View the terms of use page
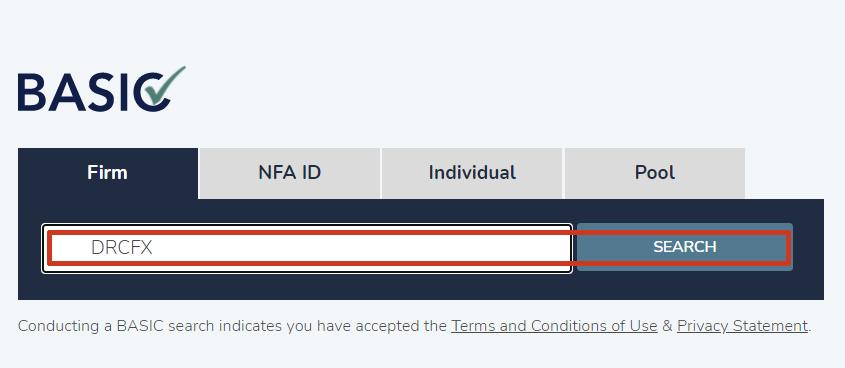The image size is (845, 368). pos(554,326)
